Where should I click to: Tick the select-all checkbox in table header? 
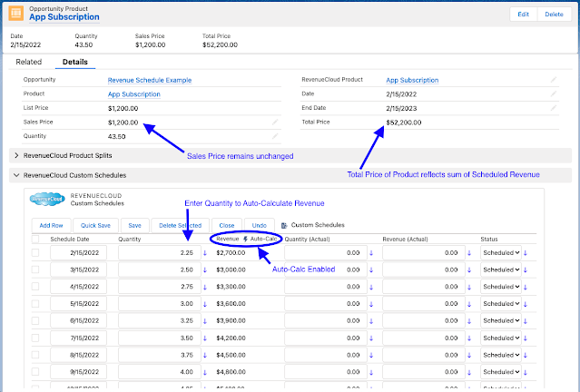35,239
